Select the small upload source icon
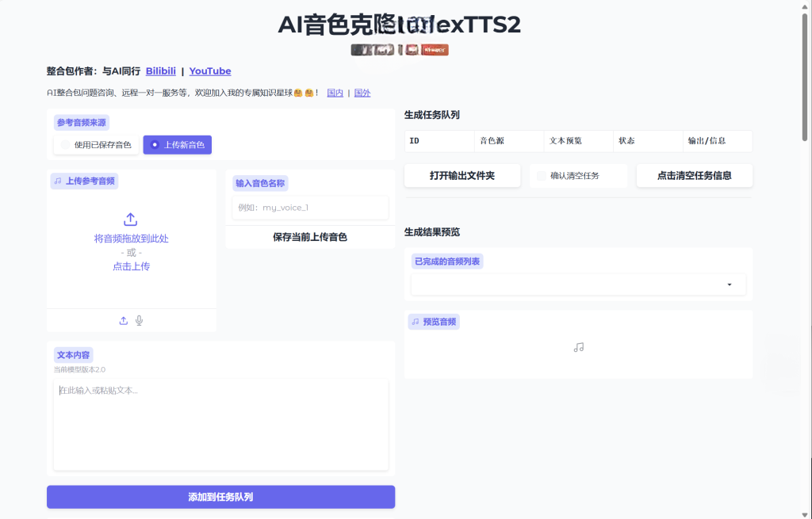The width and height of the screenshot is (812, 519). click(124, 320)
